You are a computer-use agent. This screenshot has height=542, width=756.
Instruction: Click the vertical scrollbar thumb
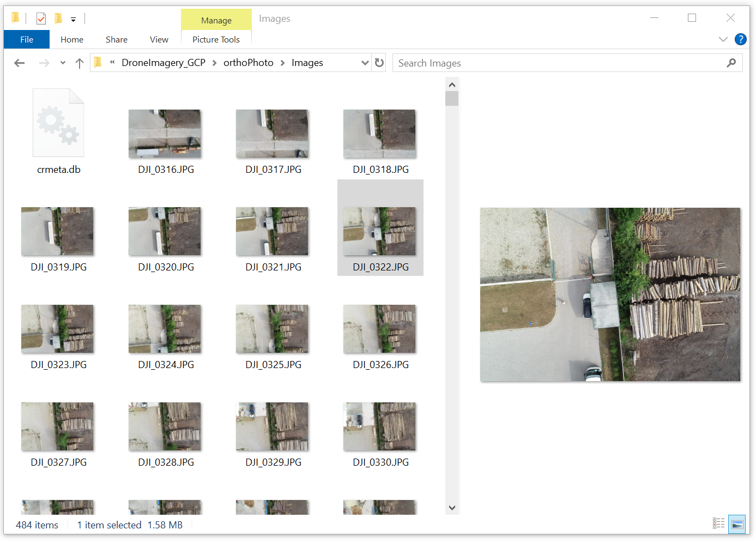(x=452, y=99)
